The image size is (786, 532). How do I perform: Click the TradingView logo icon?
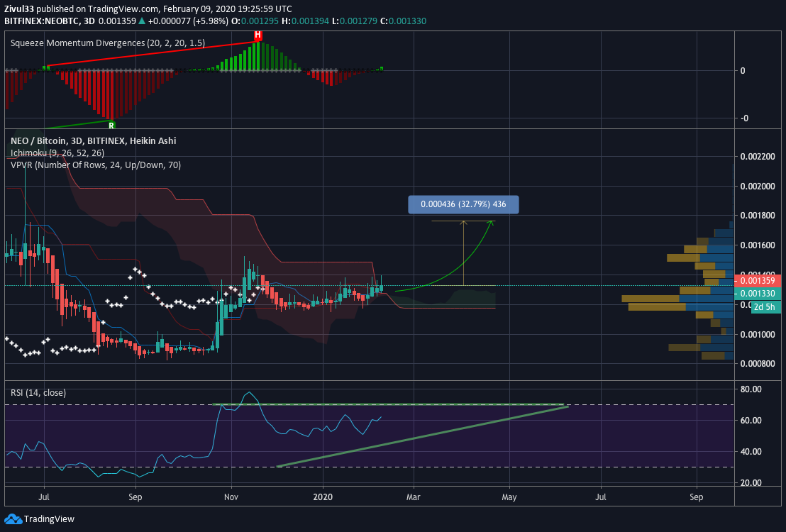pyautogui.click(x=13, y=519)
